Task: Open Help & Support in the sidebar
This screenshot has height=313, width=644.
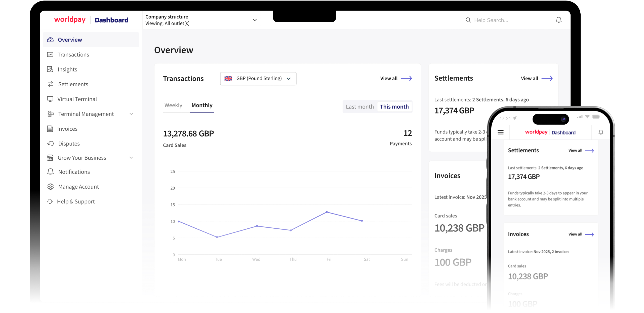Action: pos(91,201)
